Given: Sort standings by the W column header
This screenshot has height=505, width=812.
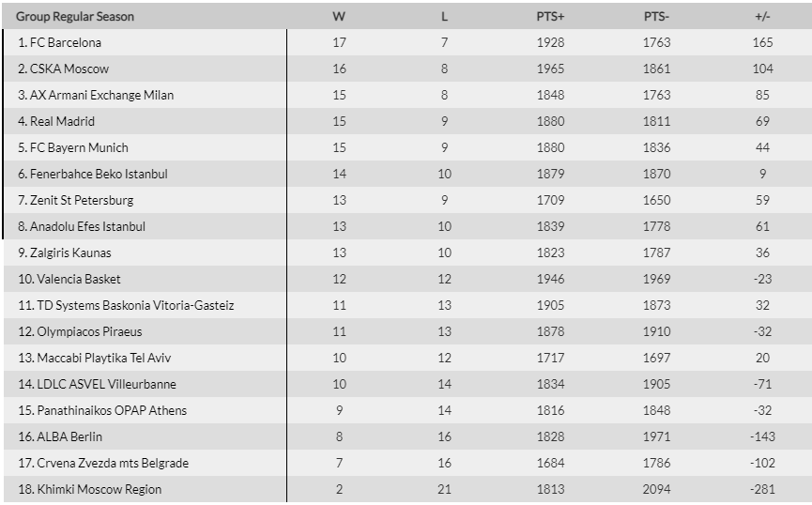Looking at the screenshot, I should 339,17.
